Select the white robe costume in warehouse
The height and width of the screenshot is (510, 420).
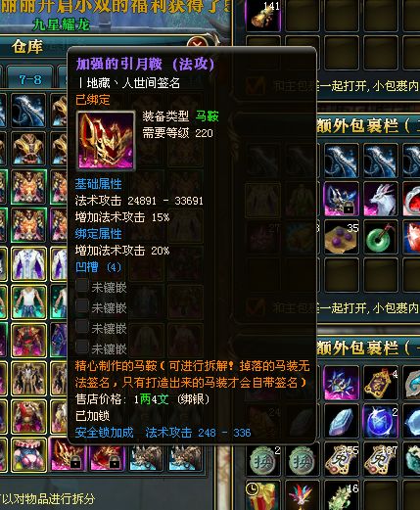click(28, 263)
